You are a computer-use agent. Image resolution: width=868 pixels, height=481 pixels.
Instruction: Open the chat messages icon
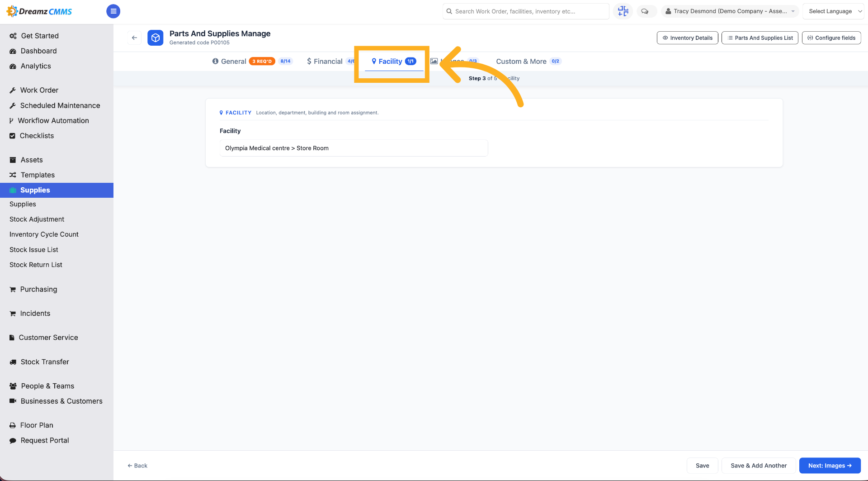645,11
